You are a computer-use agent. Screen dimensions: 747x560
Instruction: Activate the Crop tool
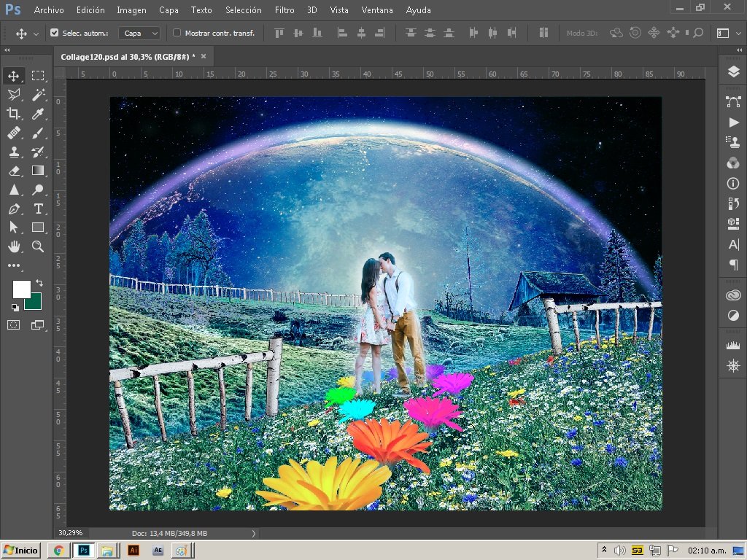tap(13, 113)
